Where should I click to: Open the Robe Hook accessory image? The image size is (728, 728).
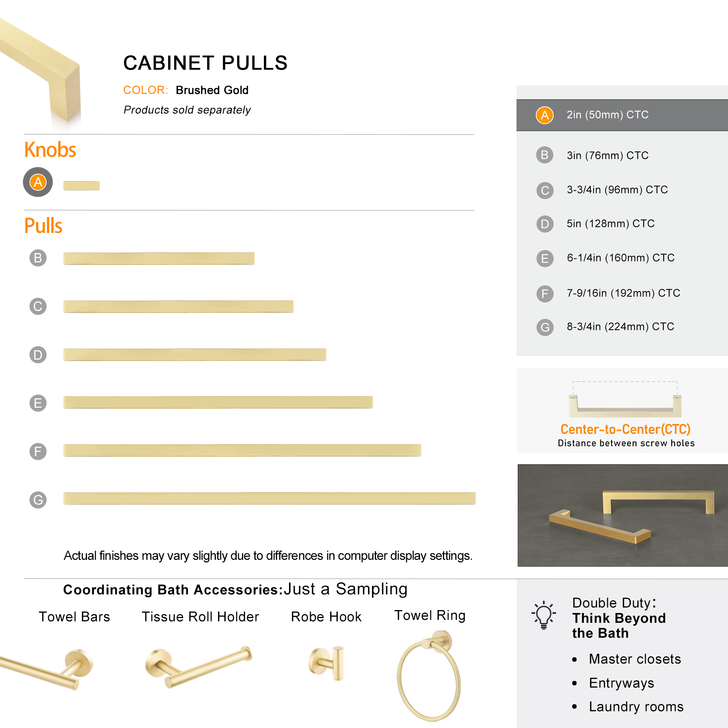[326, 663]
